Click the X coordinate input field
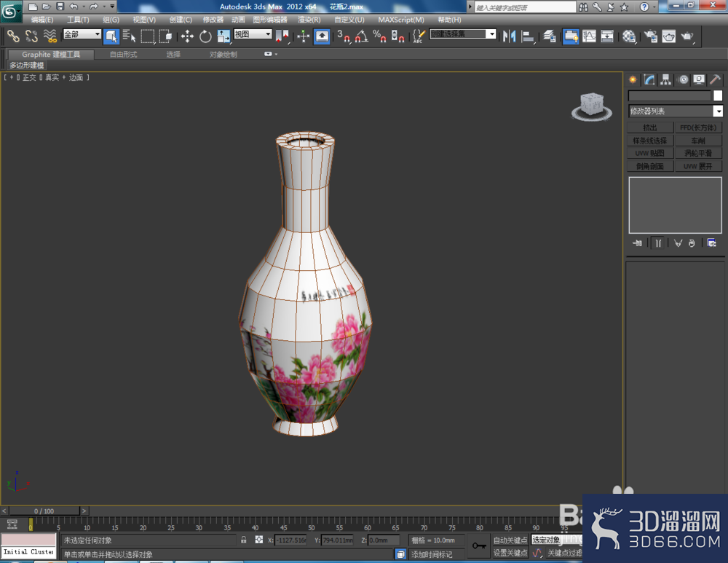This screenshot has width=728, height=563. pyautogui.click(x=290, y=540)
